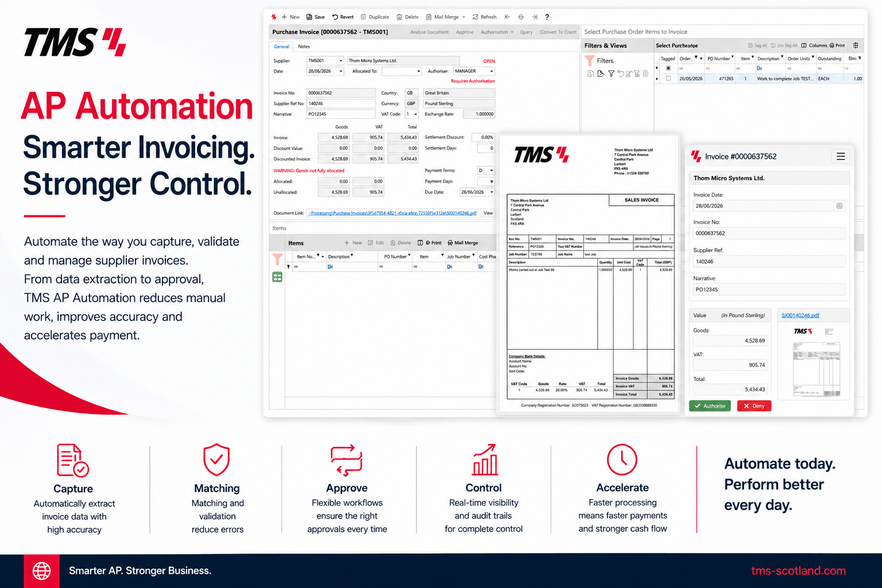
Task: Go to the first record arrow icon
Action: click(x=507, y=17)
